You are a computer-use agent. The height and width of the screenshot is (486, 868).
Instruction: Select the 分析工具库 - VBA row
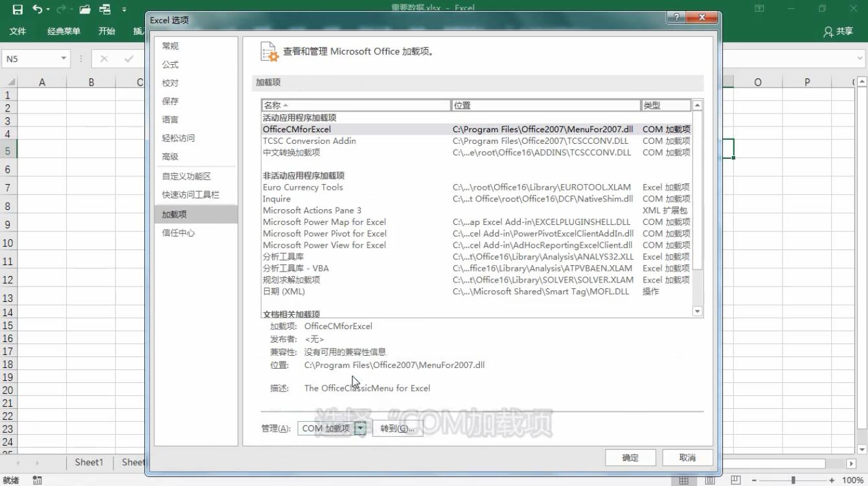[477, 268]
